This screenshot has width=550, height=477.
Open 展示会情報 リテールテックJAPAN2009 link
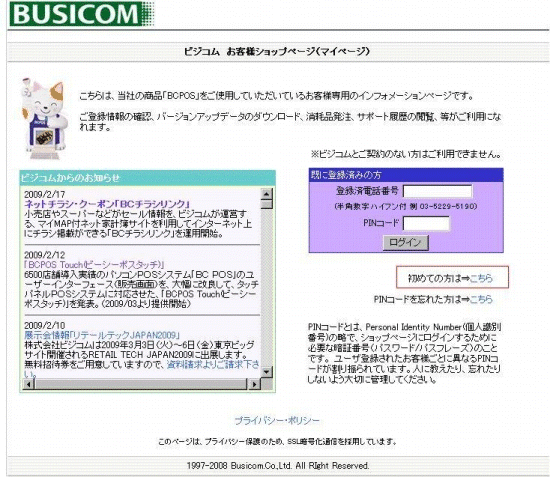coord(102,335)
